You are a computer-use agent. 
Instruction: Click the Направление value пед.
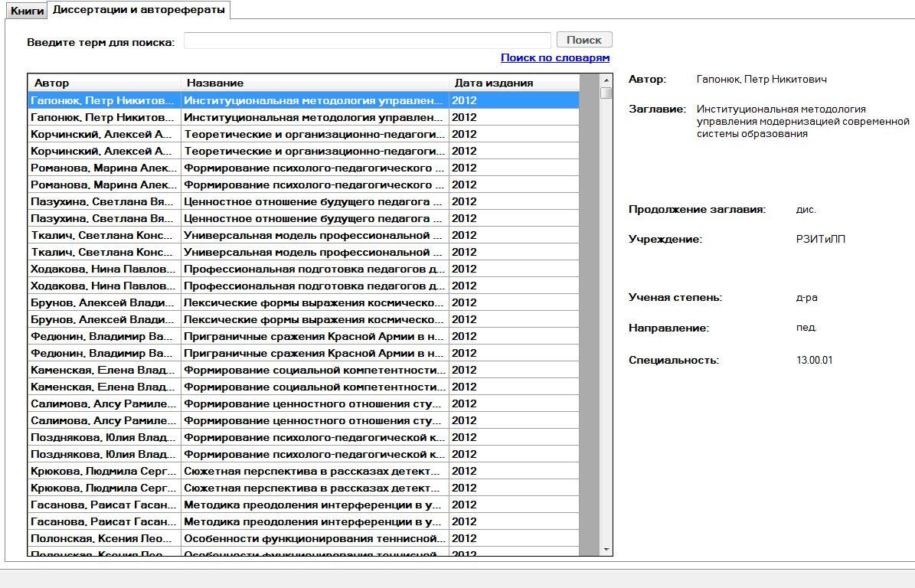coord(806,328)
